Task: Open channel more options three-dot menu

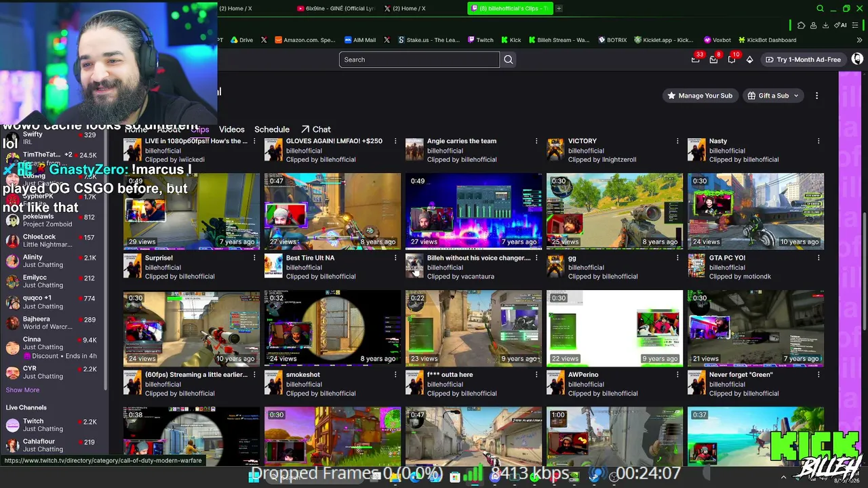Action: click(x=816, y=96)
